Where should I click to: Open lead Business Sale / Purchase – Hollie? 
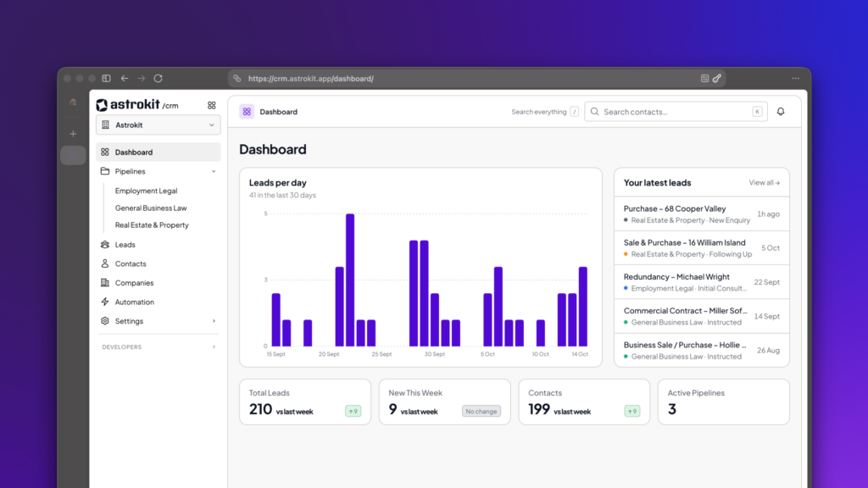point(701,350)
